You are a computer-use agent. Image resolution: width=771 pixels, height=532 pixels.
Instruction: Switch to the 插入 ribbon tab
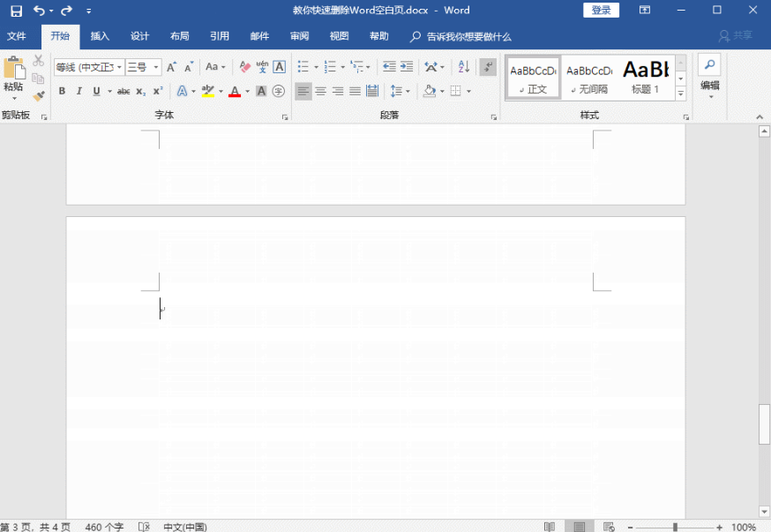coord(100,36)
